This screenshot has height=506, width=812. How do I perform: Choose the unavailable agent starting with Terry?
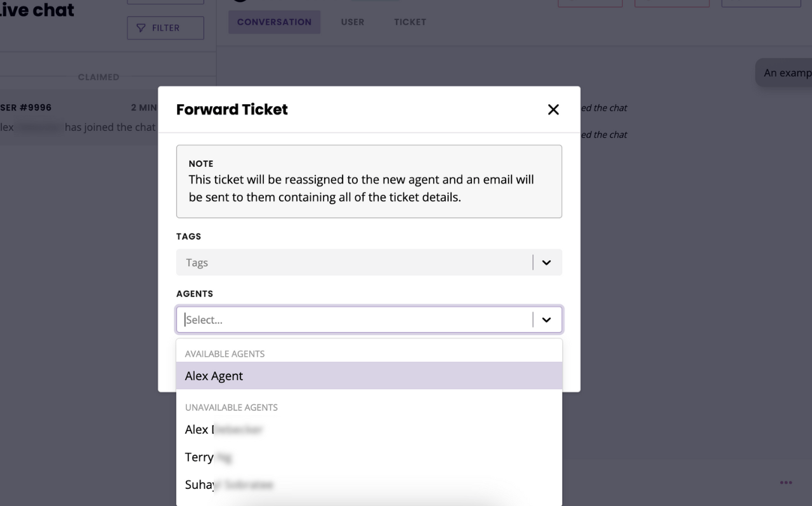click(369, 457)
